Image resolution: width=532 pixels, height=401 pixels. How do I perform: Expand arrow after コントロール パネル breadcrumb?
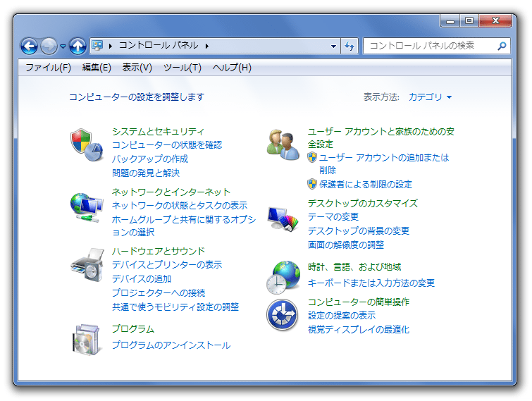207,46
